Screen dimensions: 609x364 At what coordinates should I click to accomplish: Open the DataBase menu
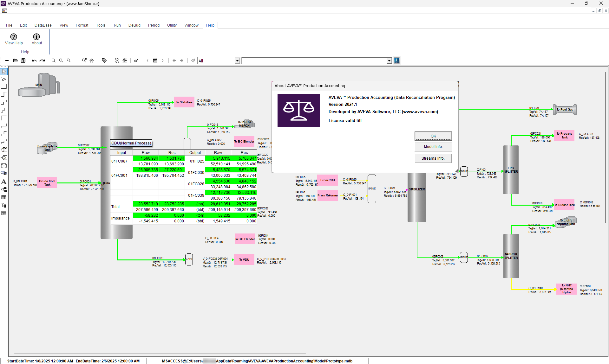point(43,25)
